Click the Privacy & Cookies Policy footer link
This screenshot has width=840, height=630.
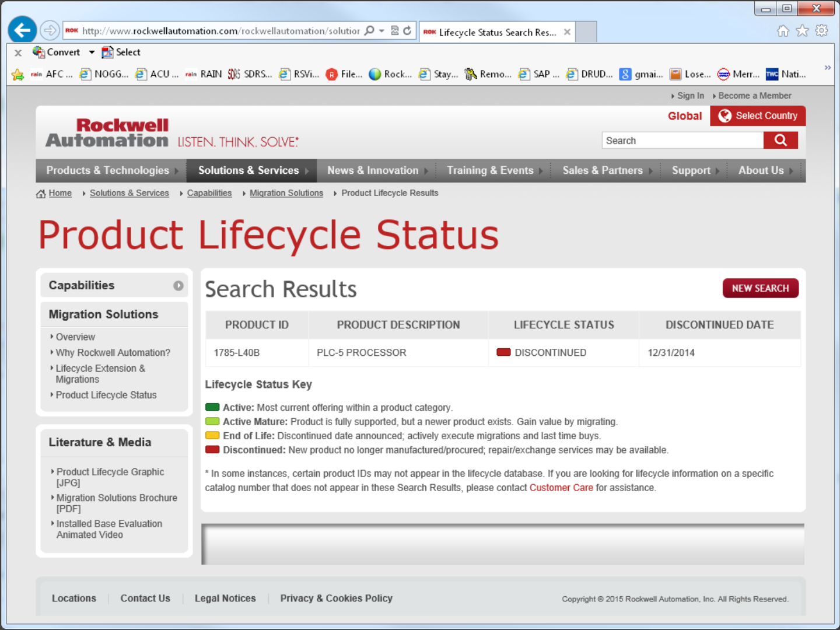(336, 598)
